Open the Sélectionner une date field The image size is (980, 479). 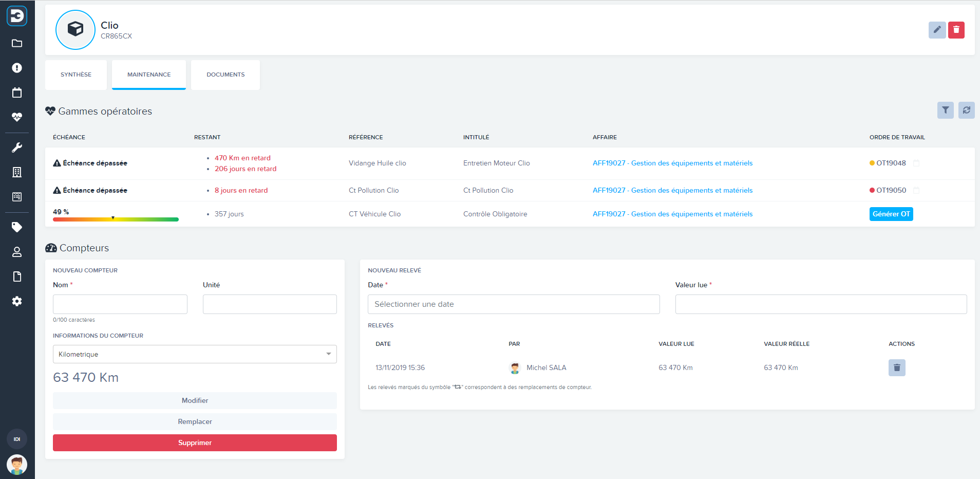(514, 304)
